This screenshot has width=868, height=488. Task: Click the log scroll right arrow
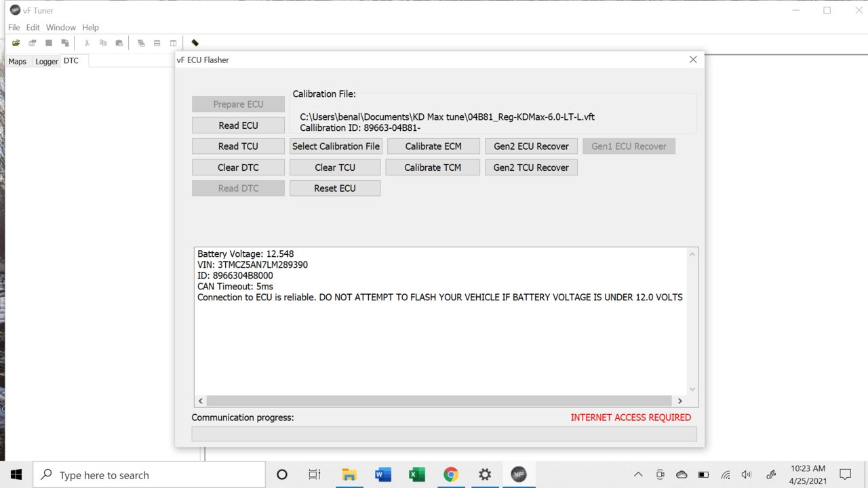(680, 401)
